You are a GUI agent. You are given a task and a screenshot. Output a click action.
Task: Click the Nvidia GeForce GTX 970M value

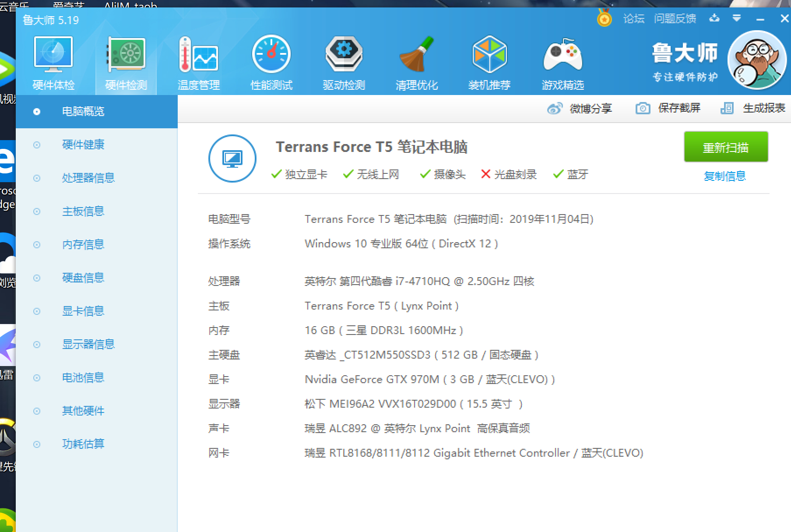click(x=430, y=379)
